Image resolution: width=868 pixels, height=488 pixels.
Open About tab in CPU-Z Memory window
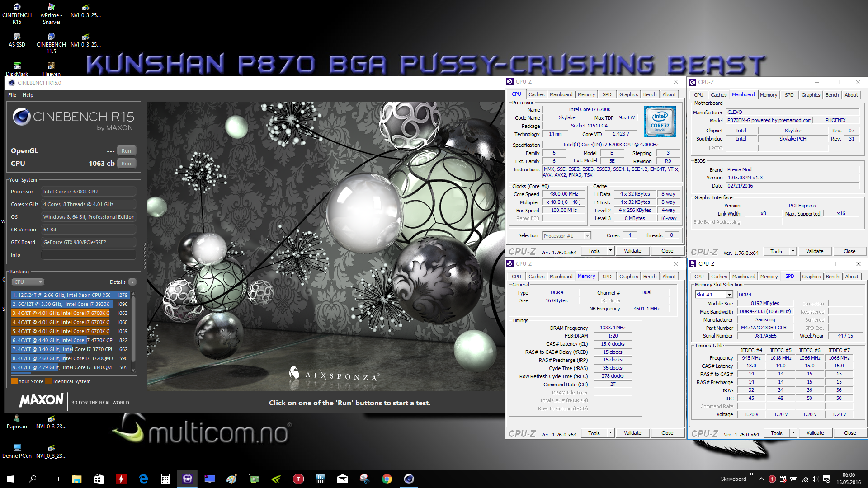click(669, 277)
